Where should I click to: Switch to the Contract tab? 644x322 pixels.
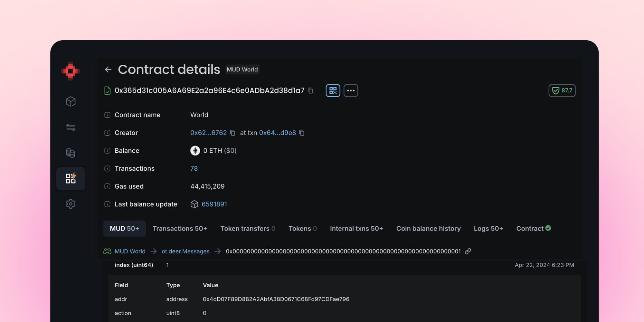(x=534, y=229)
